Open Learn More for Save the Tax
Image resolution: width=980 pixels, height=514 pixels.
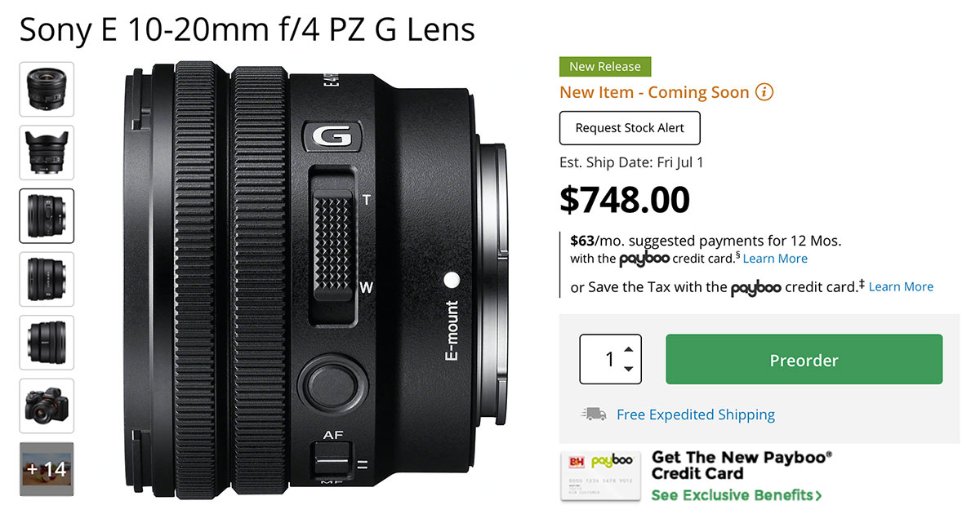(901, 286)
